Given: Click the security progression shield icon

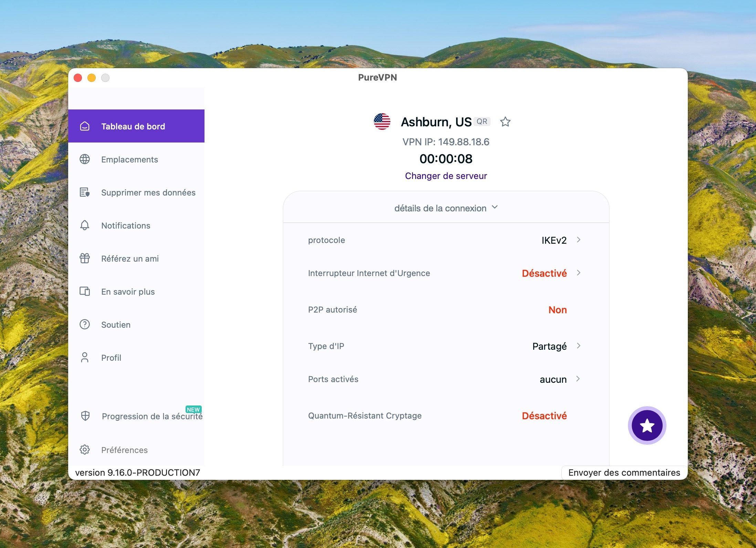Looking at the screenshot, I should tap(85, 416).
